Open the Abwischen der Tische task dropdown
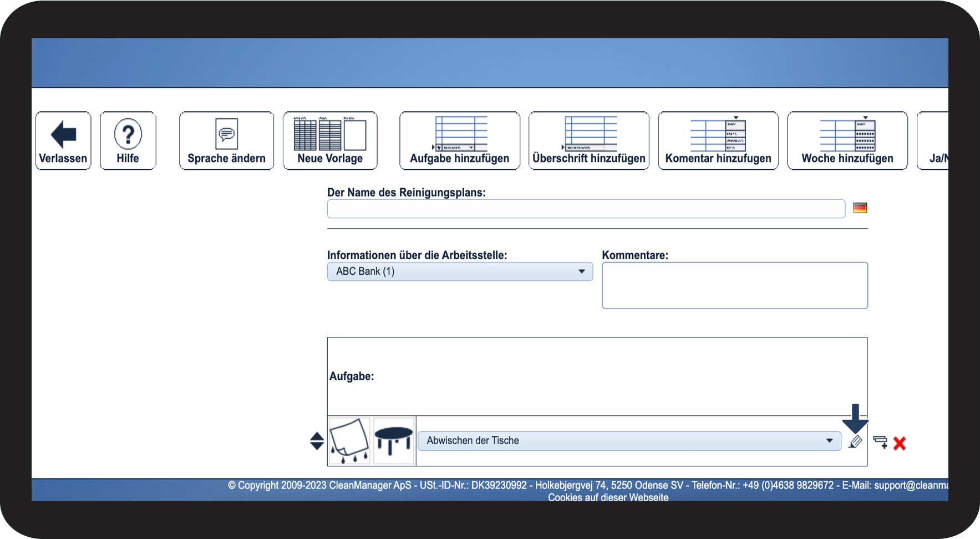 tap(629, 441)
